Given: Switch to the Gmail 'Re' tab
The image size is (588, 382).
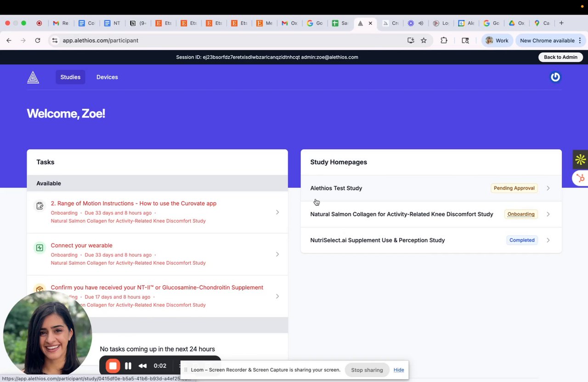Looking at the screenshot, I should point(61,23).
